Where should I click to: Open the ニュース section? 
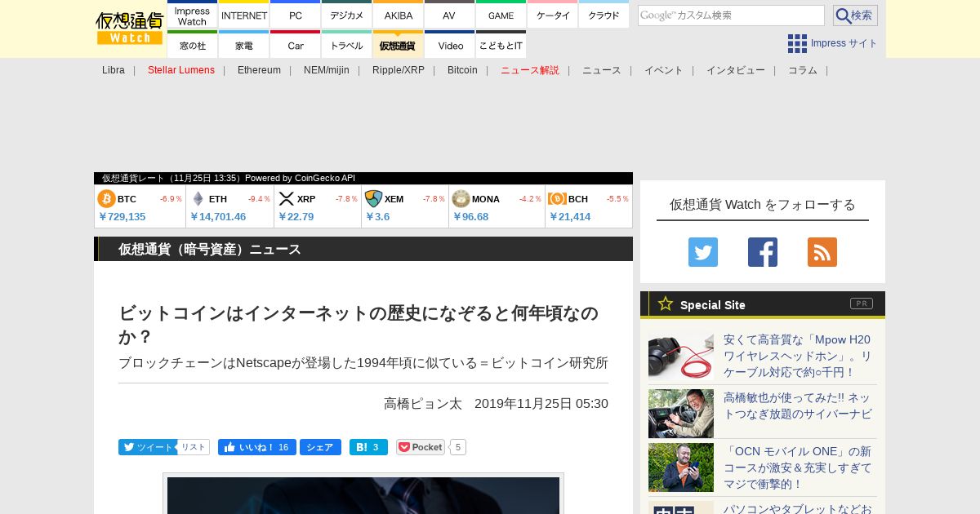tap(602, 70)
